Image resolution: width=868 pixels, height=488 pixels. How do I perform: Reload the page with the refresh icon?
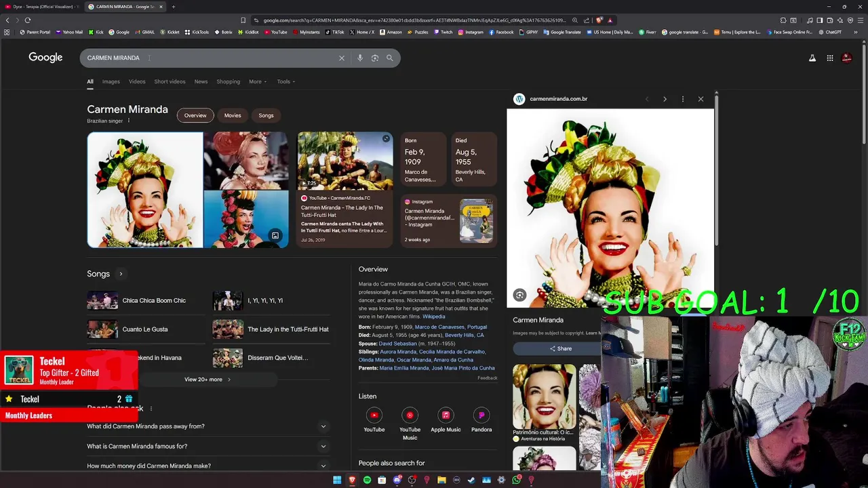pyautogui.click(x=28, y=20)
